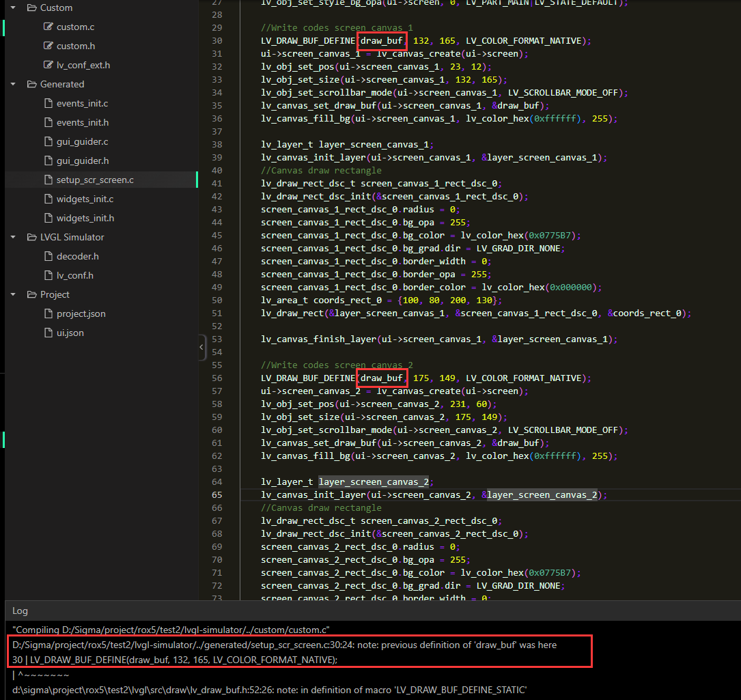Select the Log panel header

pos(20,611)
